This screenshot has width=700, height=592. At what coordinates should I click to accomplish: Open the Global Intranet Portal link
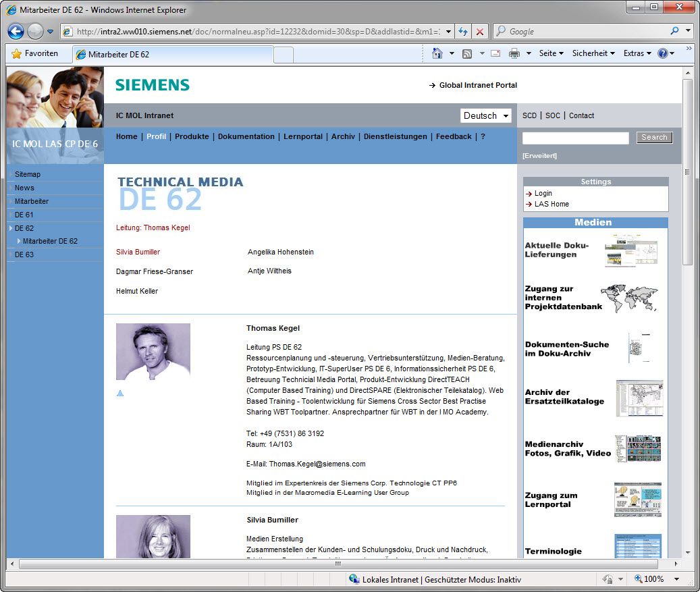477,85
